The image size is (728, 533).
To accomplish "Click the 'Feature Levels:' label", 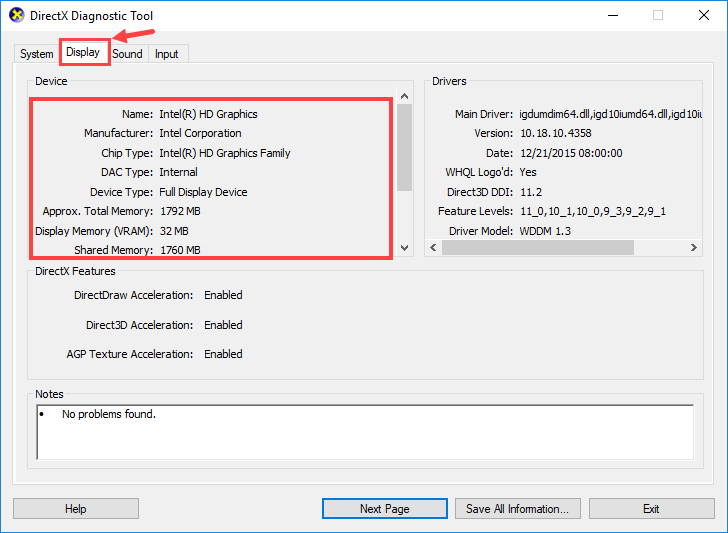I will pyautogui.click(x=475, y=211).
